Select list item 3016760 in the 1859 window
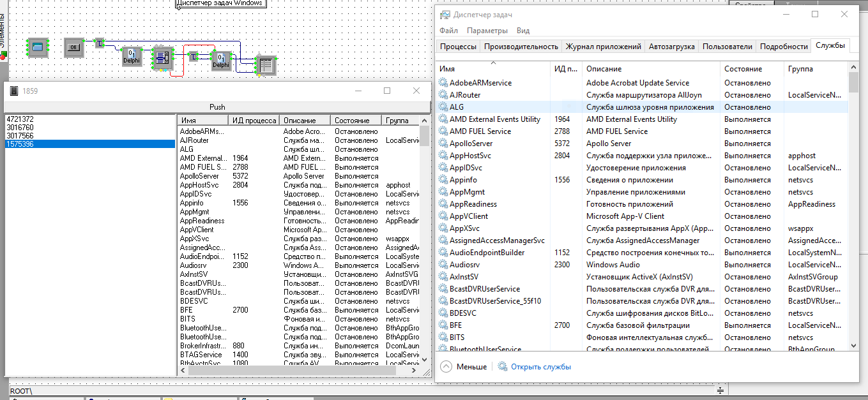The width and height of the screenshot is (868, 400). click(x=90, y=128)
